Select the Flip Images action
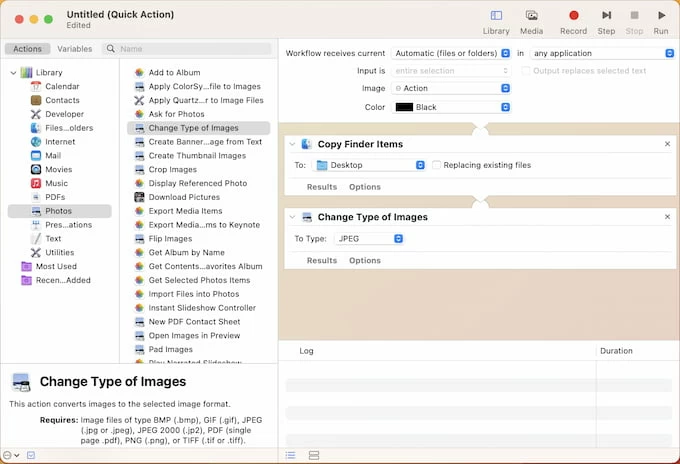680x464 pixels. point(169,239)
